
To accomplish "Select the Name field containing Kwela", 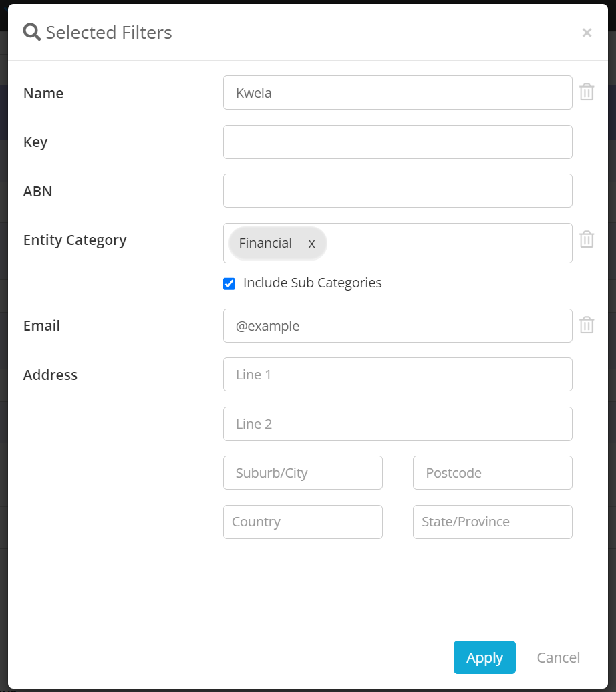I will pos(398,92).
